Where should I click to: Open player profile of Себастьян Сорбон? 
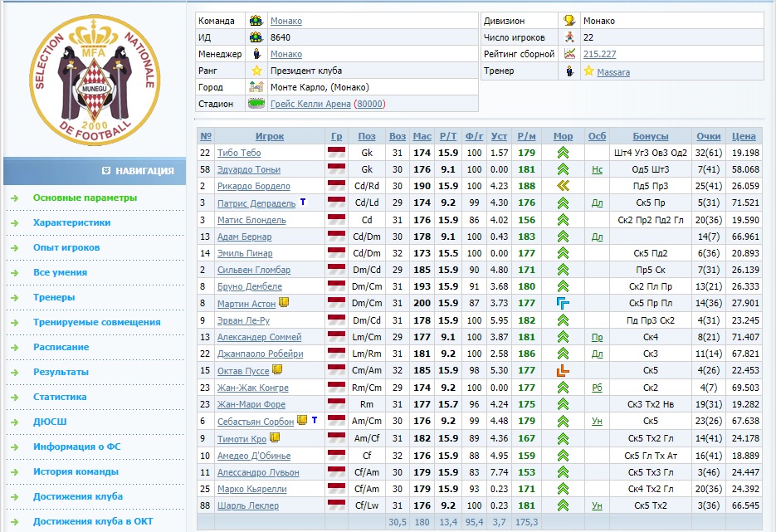tap(256, 422)
